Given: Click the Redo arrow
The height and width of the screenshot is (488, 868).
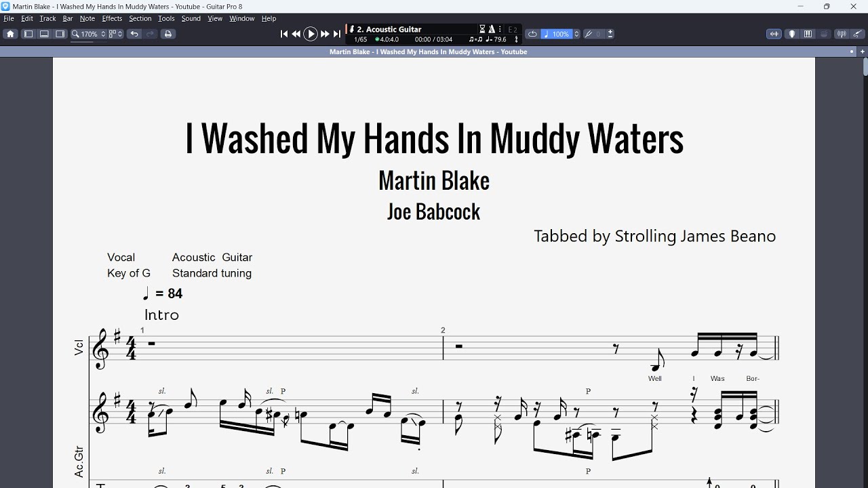Looking at the screenshot, I should [x=150, y=34].
